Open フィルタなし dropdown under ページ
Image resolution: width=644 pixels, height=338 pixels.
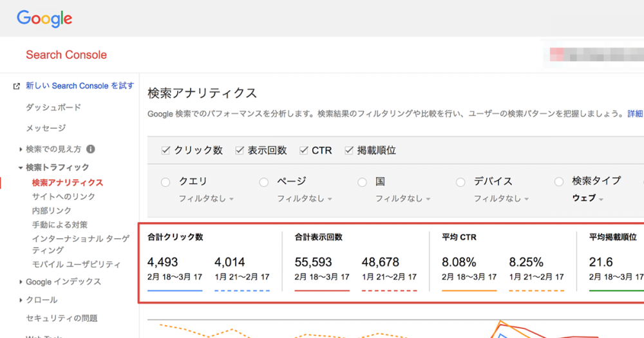point(305,199)
